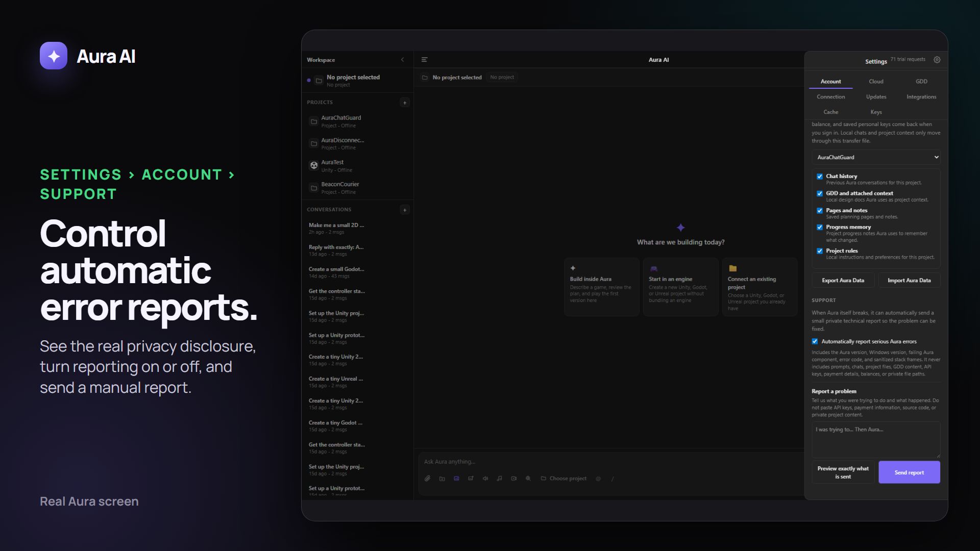Start a new conversation with the plus icon
Screen dimensions: 980x551
(x=405, y=210)
